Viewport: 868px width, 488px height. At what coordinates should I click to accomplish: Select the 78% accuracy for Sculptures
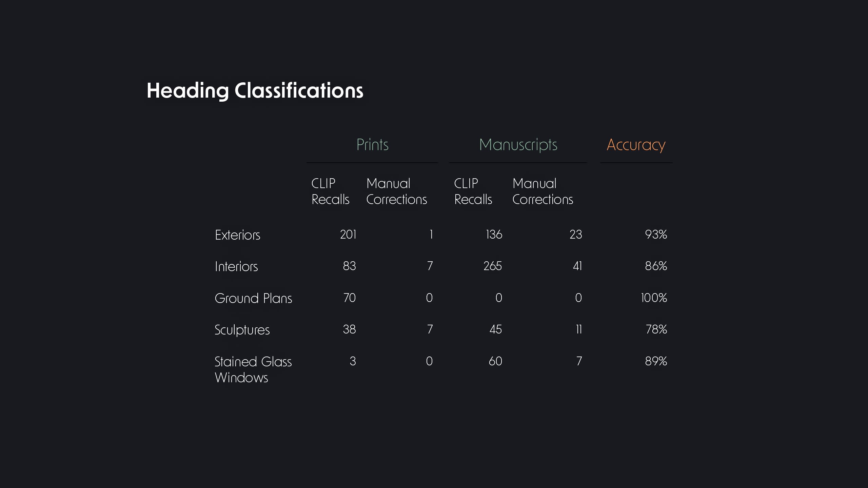pos(656,329)
